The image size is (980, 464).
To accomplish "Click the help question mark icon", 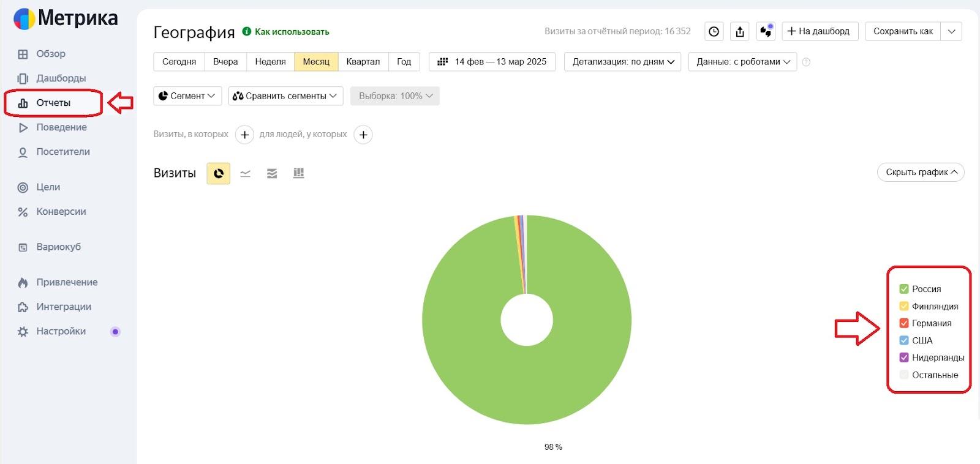I will tap(806, 62).
